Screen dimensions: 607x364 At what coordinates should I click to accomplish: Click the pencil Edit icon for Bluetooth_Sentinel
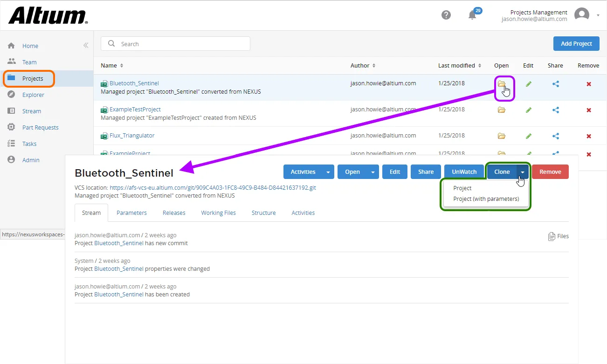(528, 84)
